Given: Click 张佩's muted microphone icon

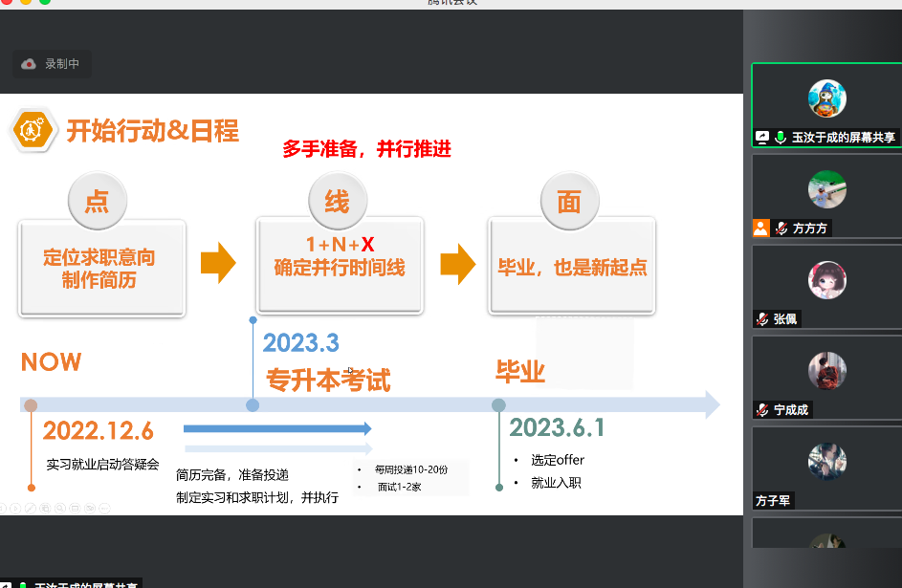Looking at the screenshot, I should tap(762, 319).
